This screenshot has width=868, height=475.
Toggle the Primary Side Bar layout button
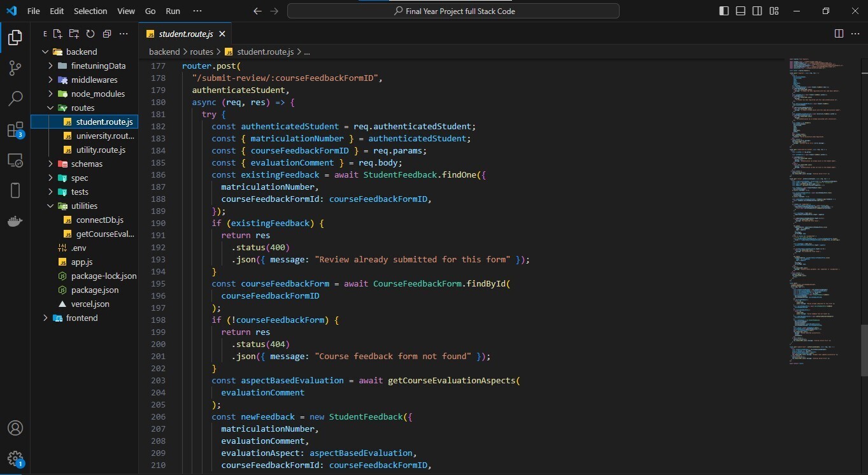point(724,11)
